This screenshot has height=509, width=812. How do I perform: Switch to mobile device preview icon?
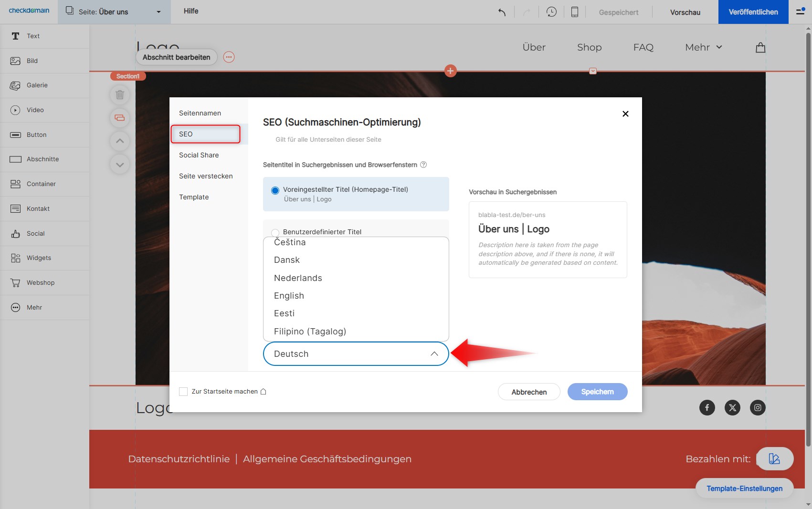click(575, 12)
